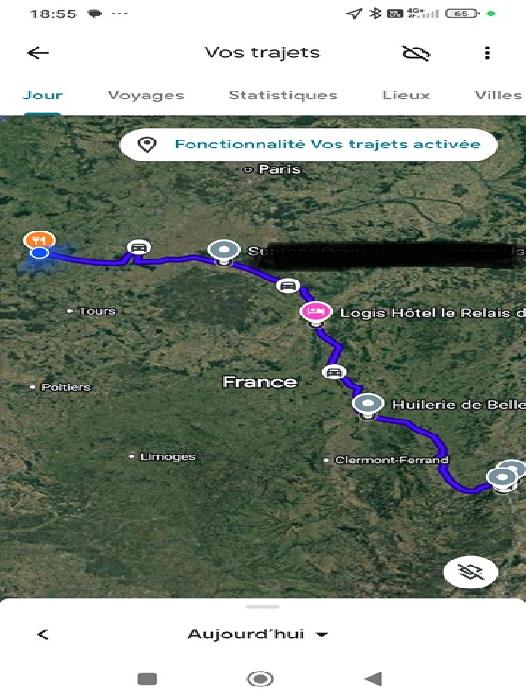
Task: Tap the back arrow next to Vos trajets
Action: coord(38,53)
